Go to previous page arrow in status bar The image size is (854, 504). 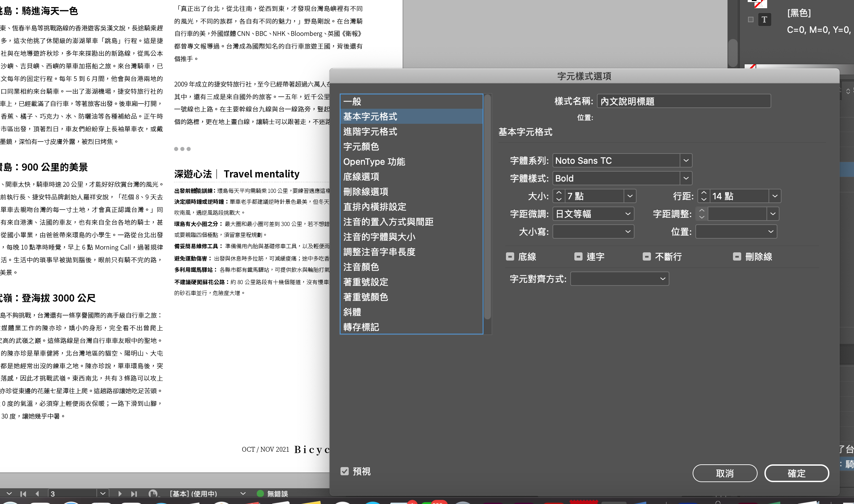(37, 494)
